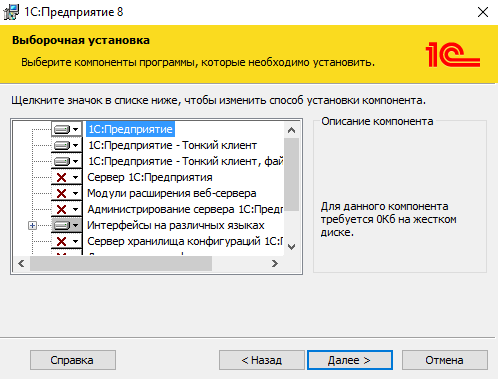Viewport: 498px width, 379px height.
Task: Open install-mode dropdown for 1С:Предприятие component
Action: [67, 129]
